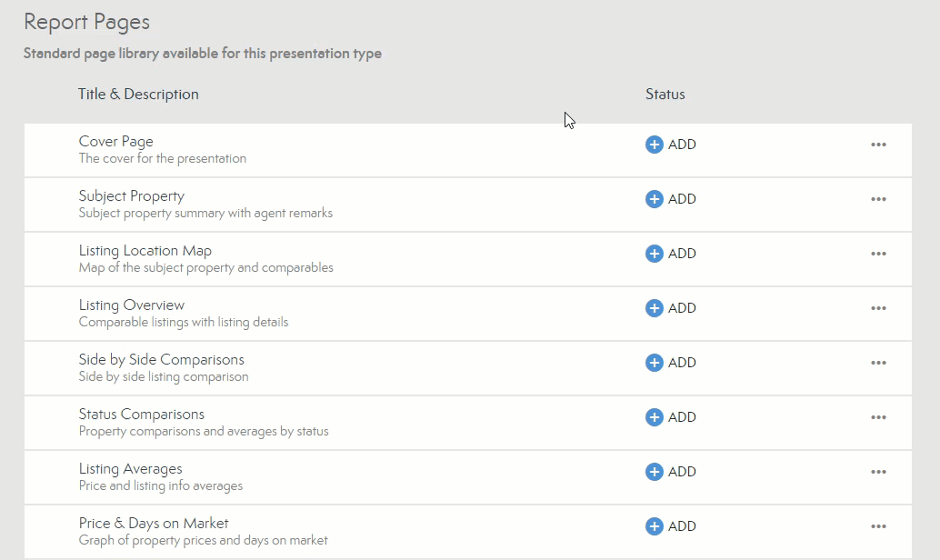Viewport: 940px width, 560px height.
Task: Click the Status column header
Action: pos(665,95)
